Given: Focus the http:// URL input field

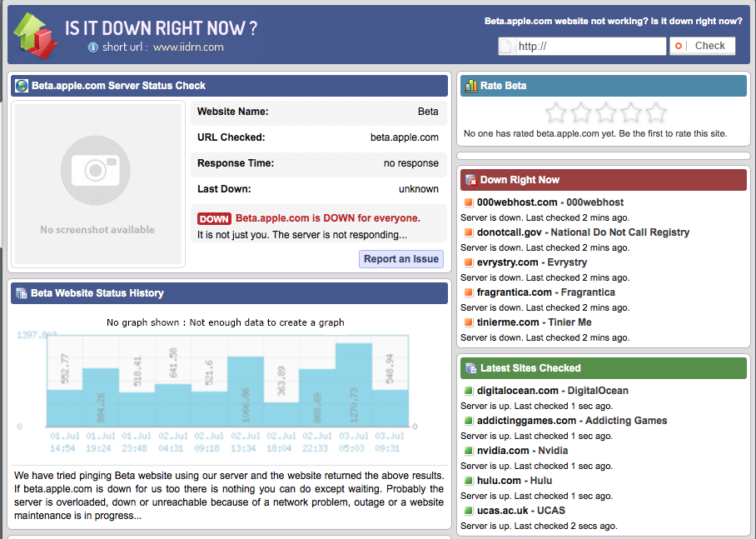Looking at the screenshot, I should [x=583, y=47].
